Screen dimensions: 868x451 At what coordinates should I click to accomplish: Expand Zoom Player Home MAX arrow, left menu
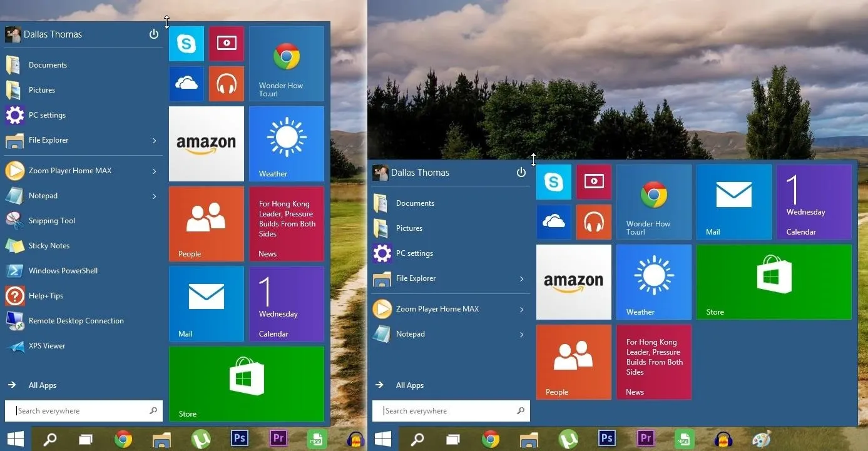click(154, 171)
